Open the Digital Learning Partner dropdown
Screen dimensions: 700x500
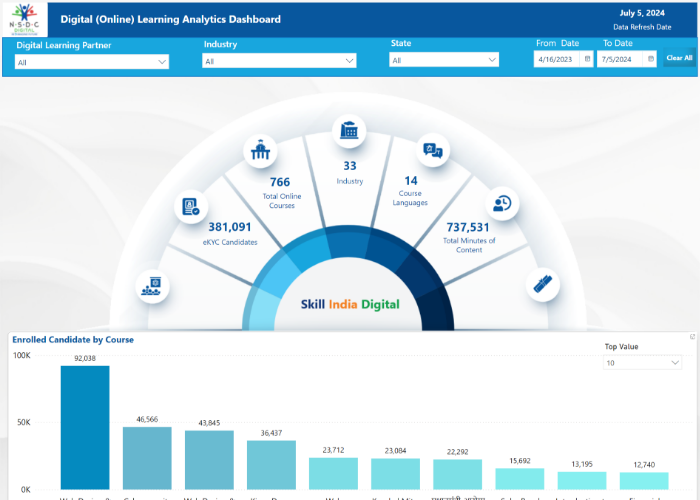[x=92, y=62]
